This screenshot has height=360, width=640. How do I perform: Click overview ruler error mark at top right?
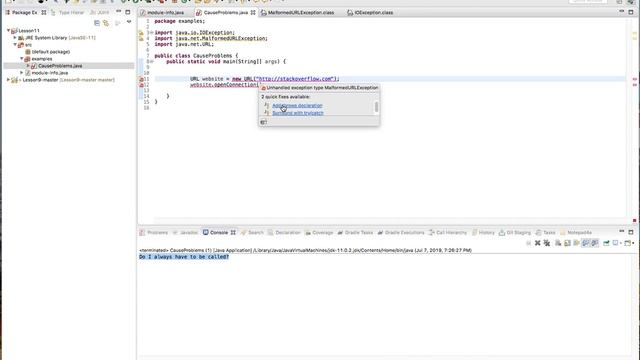[635, 79]
